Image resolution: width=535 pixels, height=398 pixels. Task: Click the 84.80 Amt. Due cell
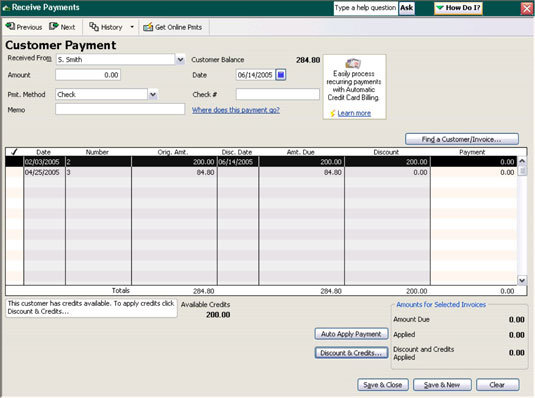[302, 172]
